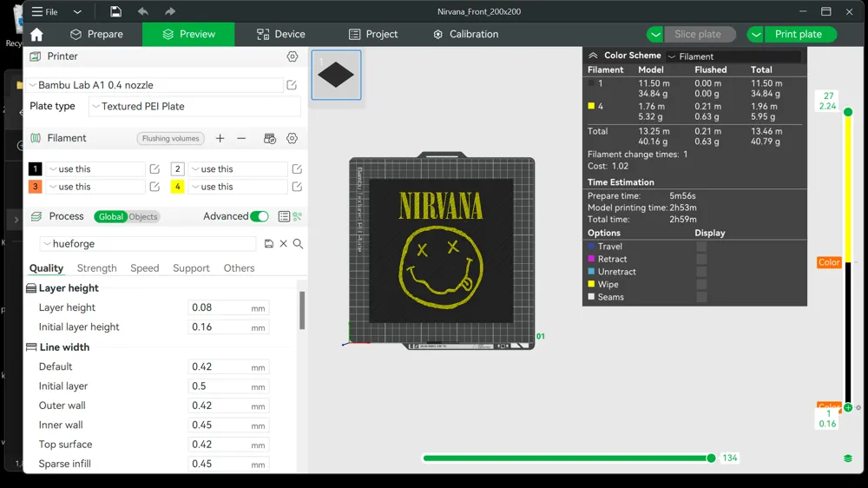Click the green plus on layer slider
Image resolution: width=868 pixels, height=488 pixels.
[x=847, y=408]
